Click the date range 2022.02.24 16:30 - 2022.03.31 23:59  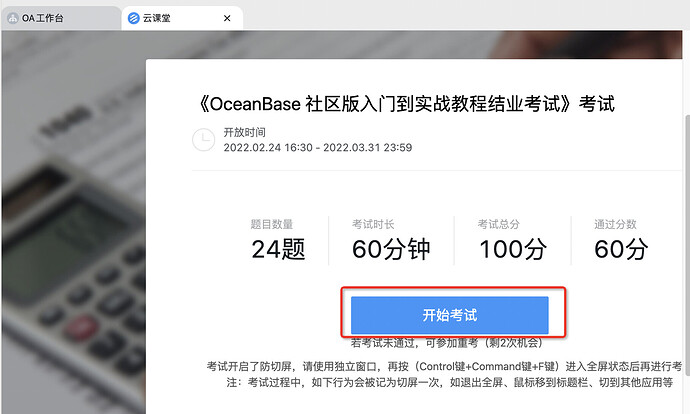tap(318, 147)
